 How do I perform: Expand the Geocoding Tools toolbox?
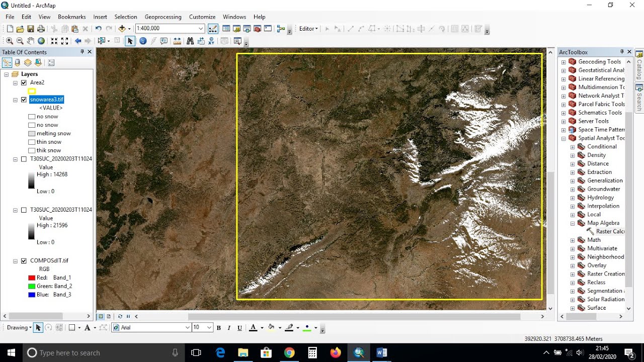tap(563, 62)
